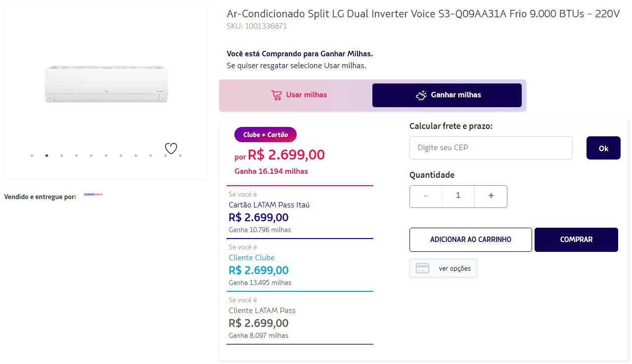Click the Casas Bahia seller logo
The image size is (632, 364).
(93, 195)
